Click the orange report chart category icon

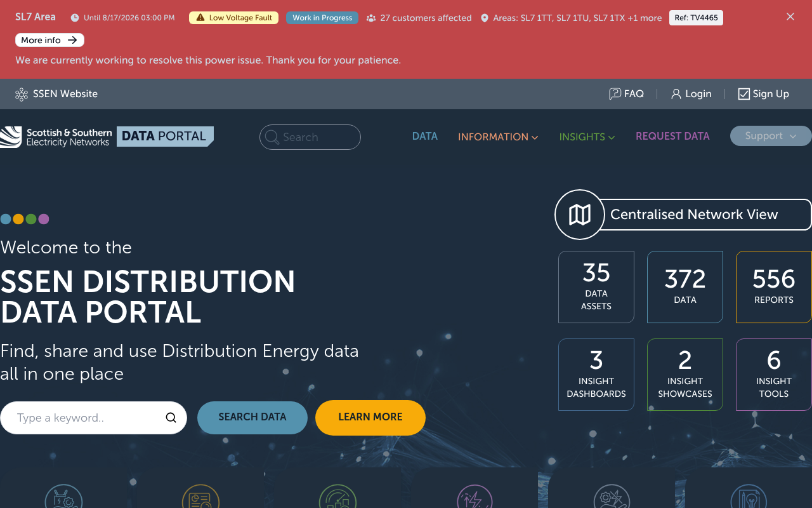pyautogui.click(x=200, y=497)
